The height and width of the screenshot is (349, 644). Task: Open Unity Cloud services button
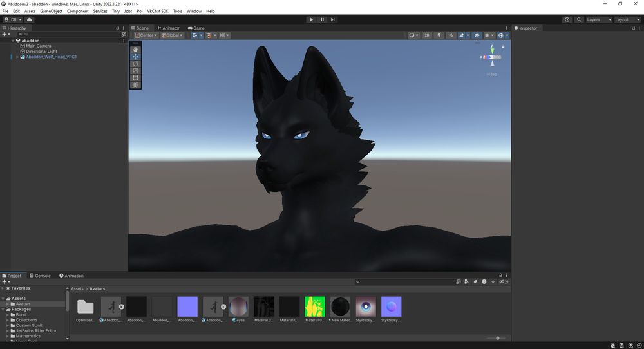(30, 19)
